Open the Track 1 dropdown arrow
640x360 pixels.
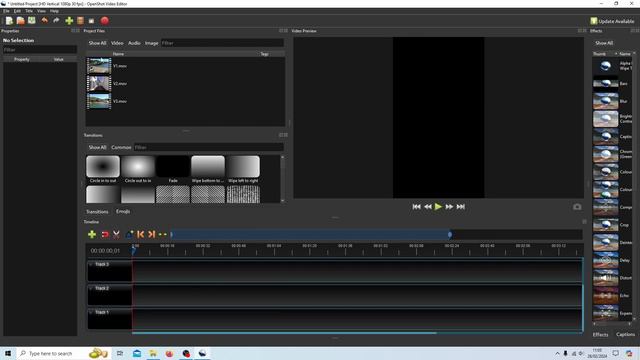pyautogui.click(x=91, y=312)
